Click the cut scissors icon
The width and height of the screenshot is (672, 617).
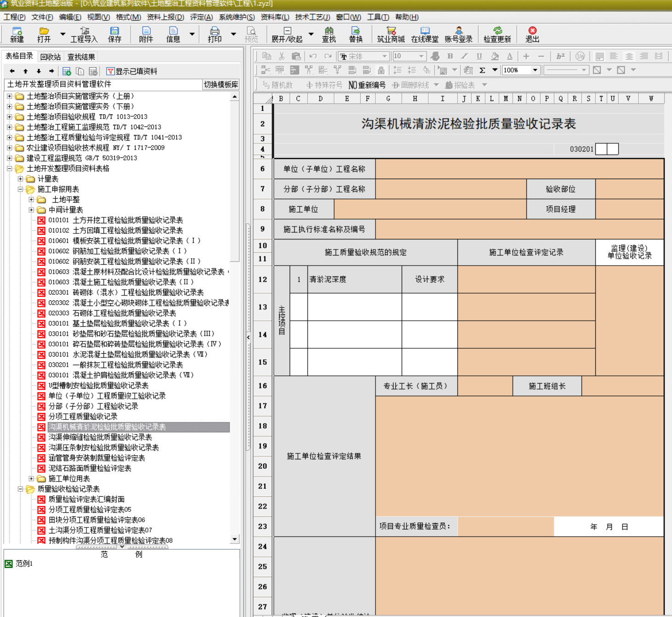tap(282, 56)
